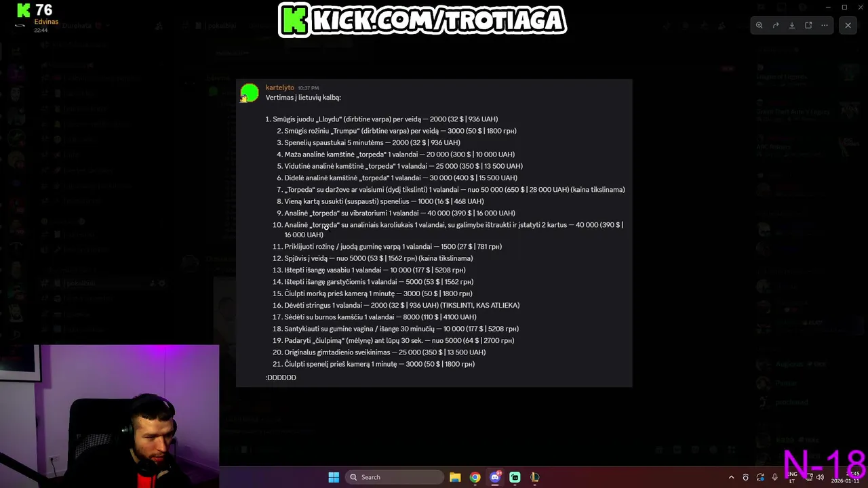Open the Kick app icon on the taskbar
868x488 pixels.
[515, 477]
